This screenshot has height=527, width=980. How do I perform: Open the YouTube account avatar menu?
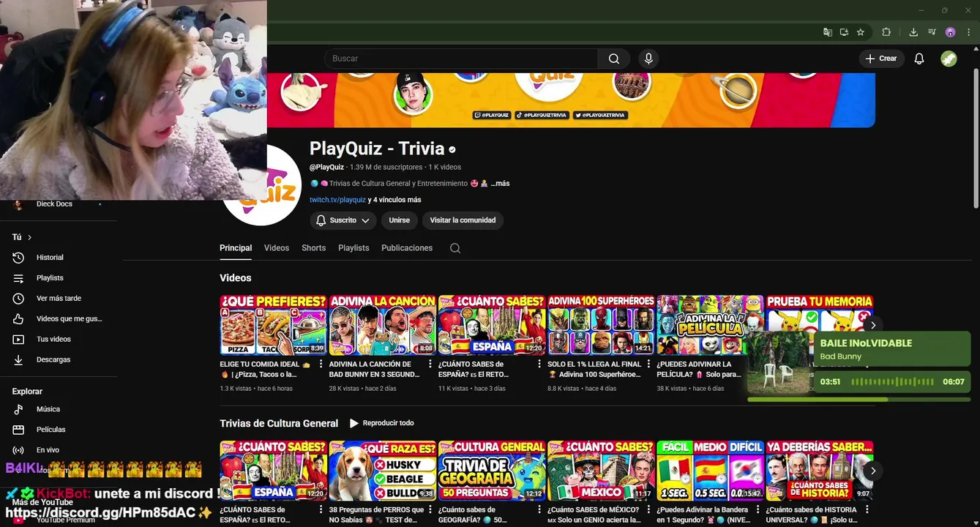[x=949, y=59]
